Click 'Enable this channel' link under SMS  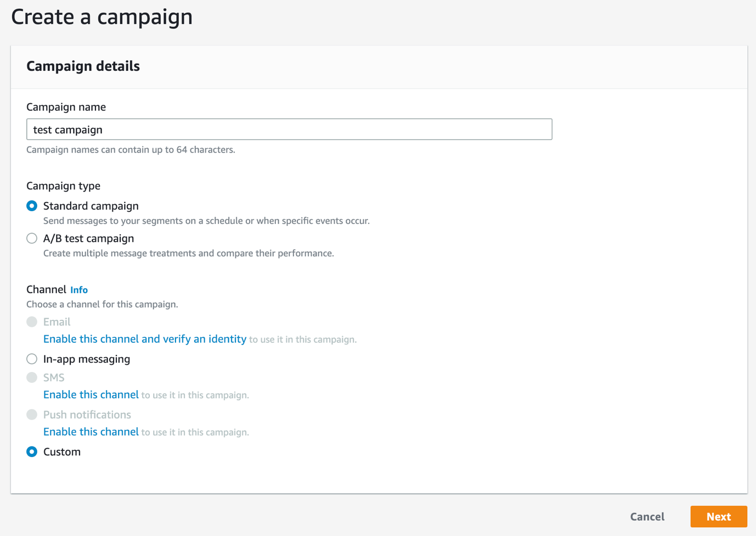pos(91,395)
